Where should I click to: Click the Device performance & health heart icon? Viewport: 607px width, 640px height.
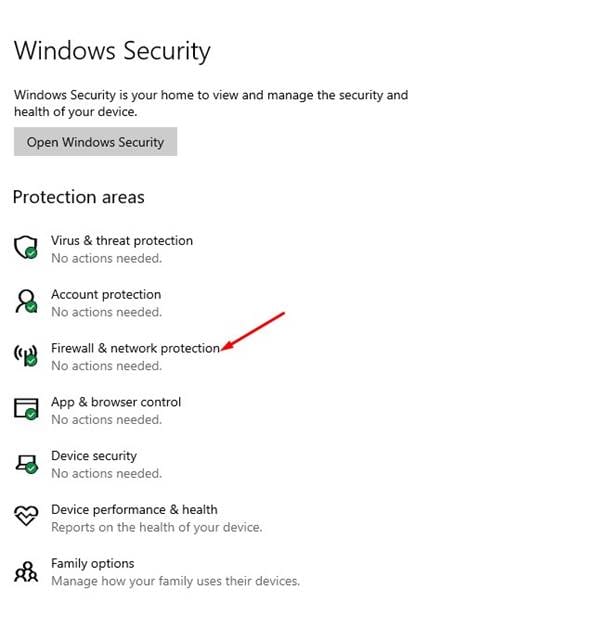[26, 516]
